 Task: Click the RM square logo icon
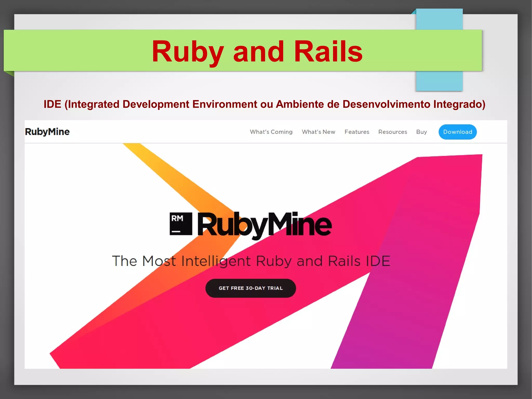[181, 224]
